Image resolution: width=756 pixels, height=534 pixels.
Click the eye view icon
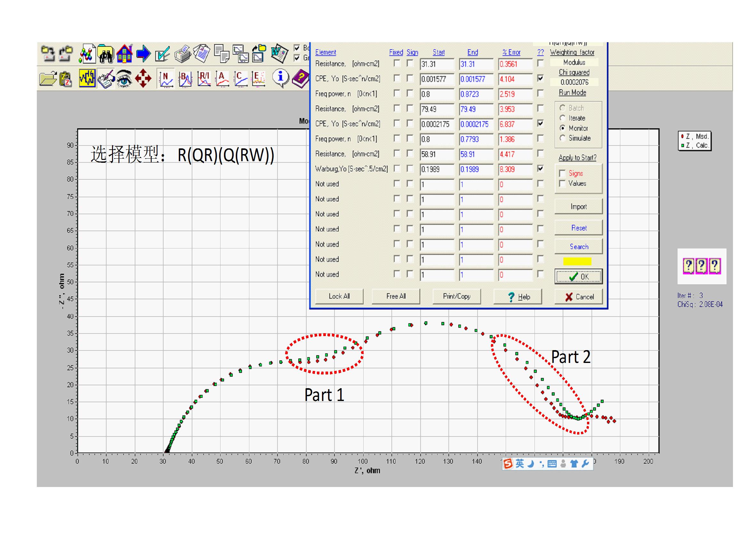(x=125, y=79)
